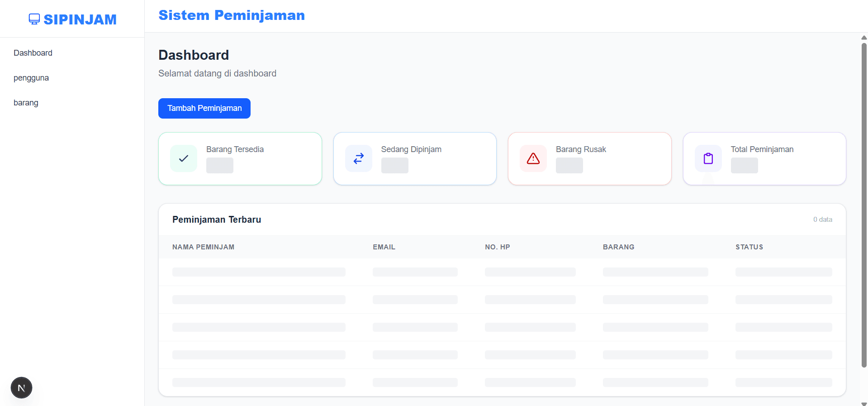The width and height of the screenshot is (868, 406).
Task: Go to the pengguna sidebar page
Action: coord(31,78)
